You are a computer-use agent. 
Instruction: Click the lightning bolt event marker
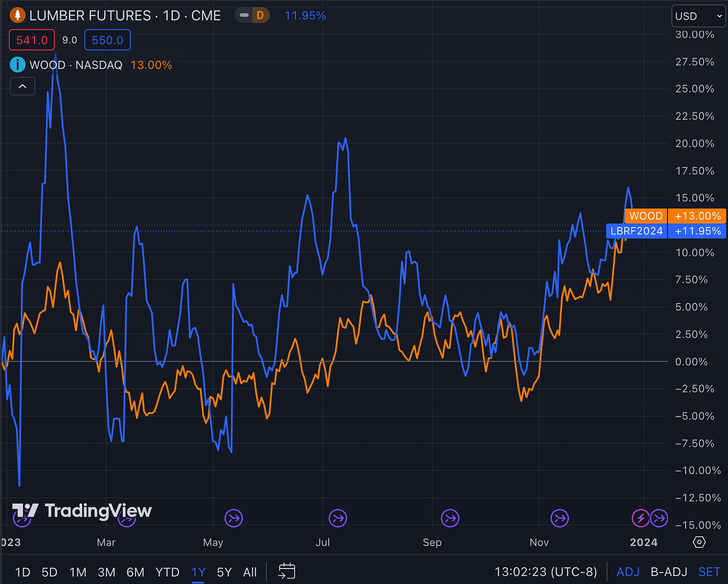[641, 518]
